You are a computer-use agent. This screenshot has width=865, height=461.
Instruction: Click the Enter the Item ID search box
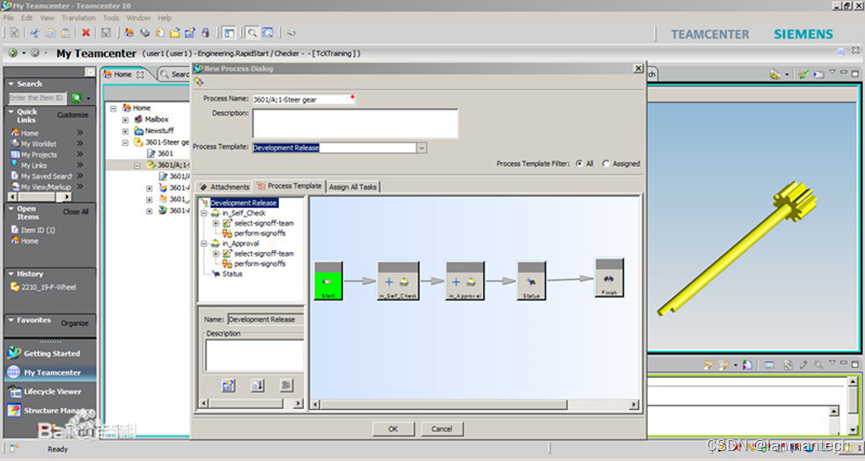(37, 98)
